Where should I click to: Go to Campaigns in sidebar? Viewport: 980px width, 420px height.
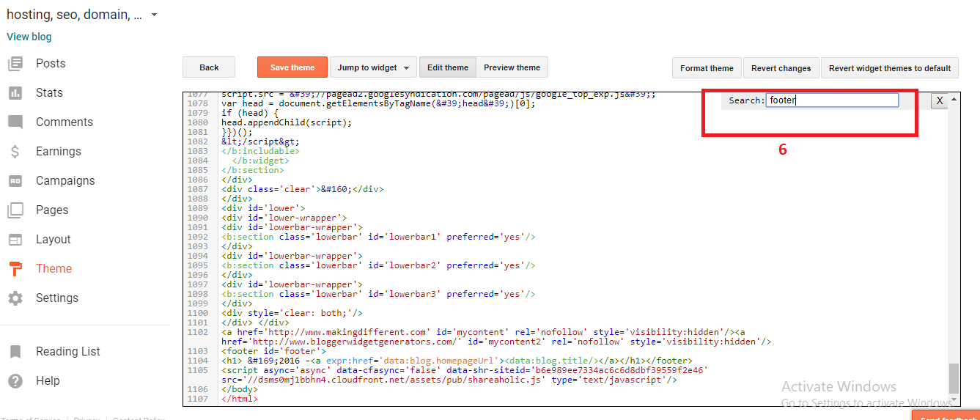(65, 181)
